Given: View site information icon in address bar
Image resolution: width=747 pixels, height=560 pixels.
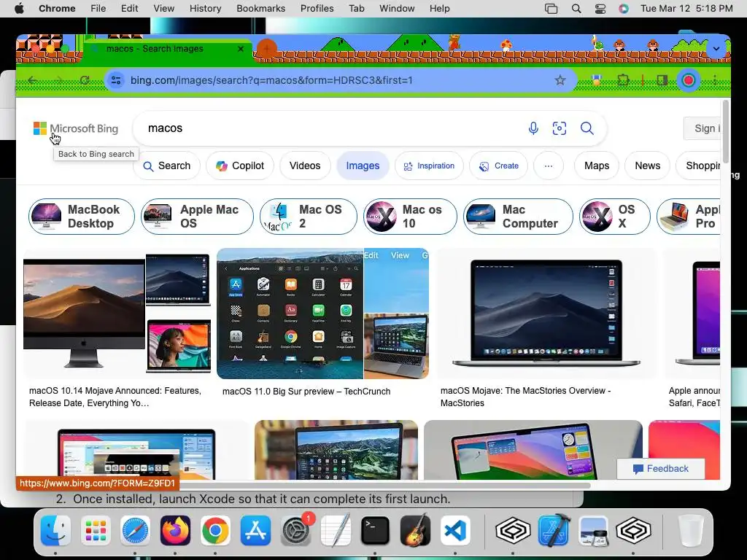Looking at the screenshot, I should [116, 80].
